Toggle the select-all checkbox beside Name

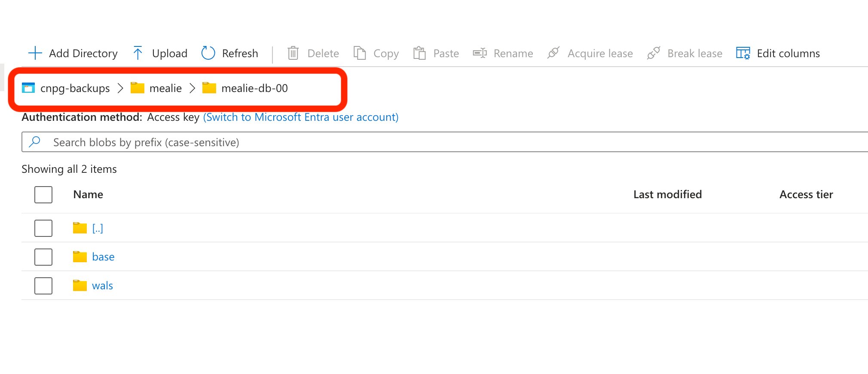click(x=43, y=195)
